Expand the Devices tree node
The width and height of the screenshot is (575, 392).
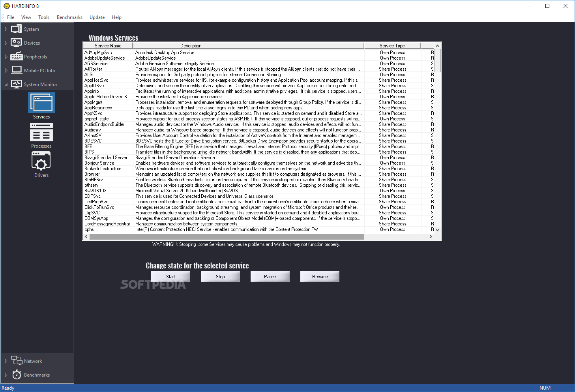6,43
